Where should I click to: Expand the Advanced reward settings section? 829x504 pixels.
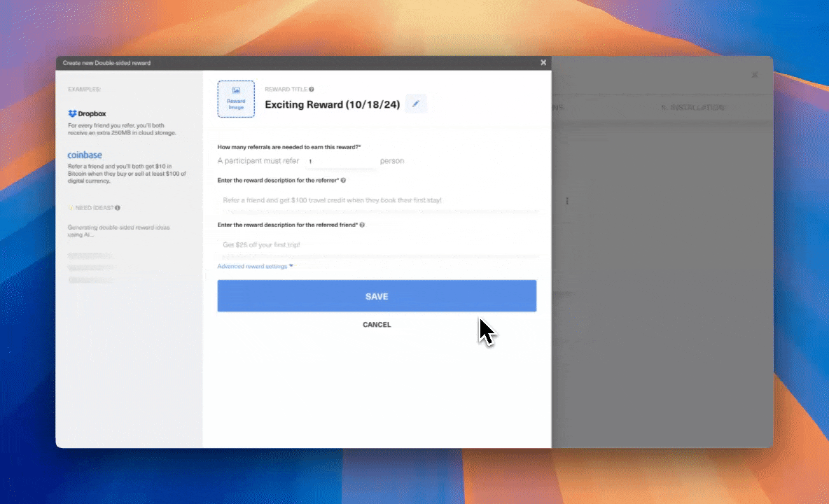pyautogui.click(x=252, y=266)
